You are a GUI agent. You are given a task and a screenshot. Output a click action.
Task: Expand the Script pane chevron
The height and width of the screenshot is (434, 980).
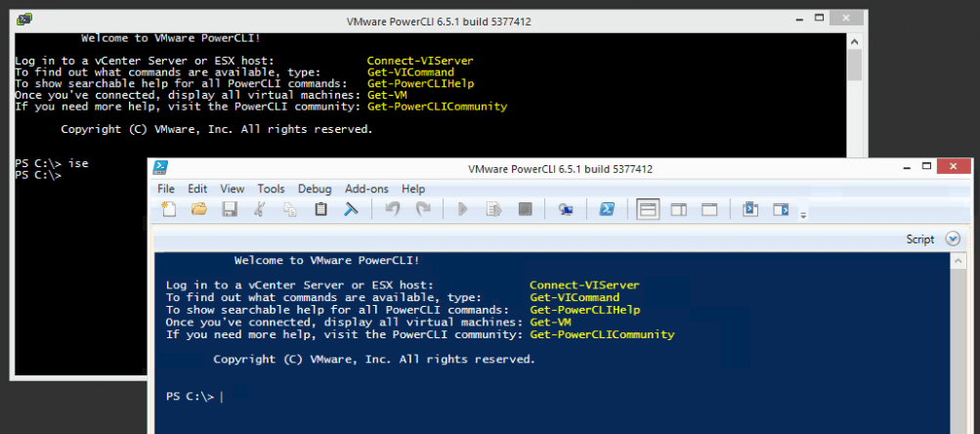[953, 239]
